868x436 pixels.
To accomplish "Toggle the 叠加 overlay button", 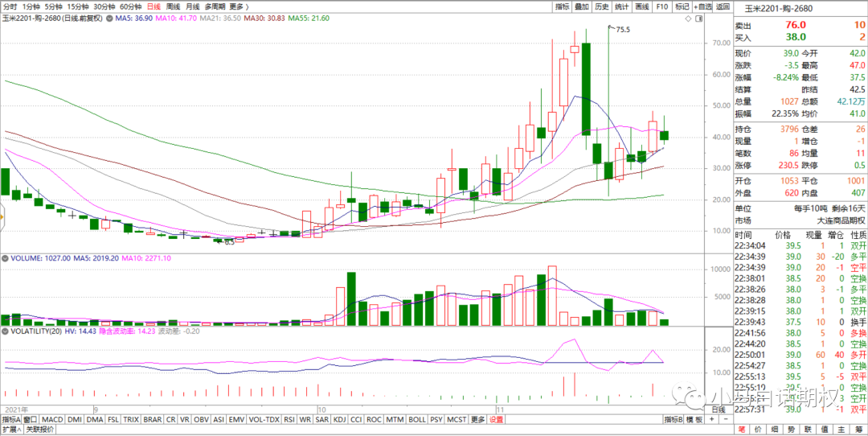I will click(x=582, y=6).
